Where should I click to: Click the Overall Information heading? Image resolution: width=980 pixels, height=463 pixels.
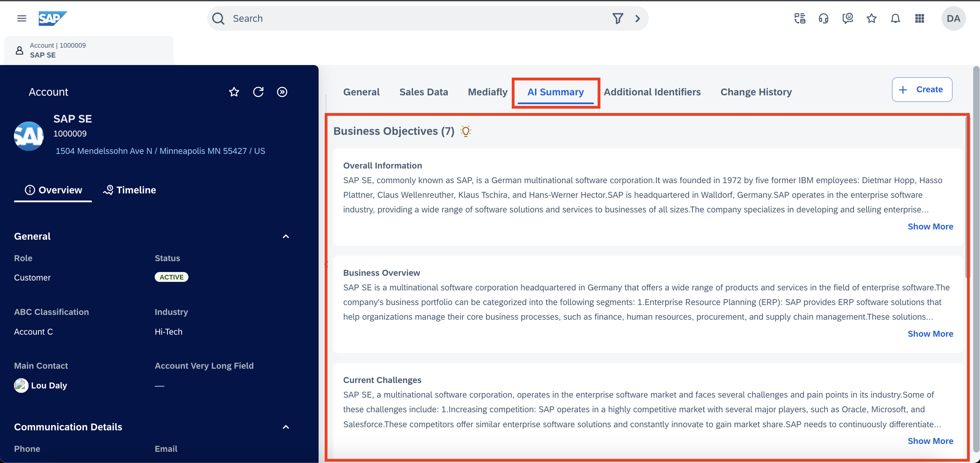[x=382, y=165]
